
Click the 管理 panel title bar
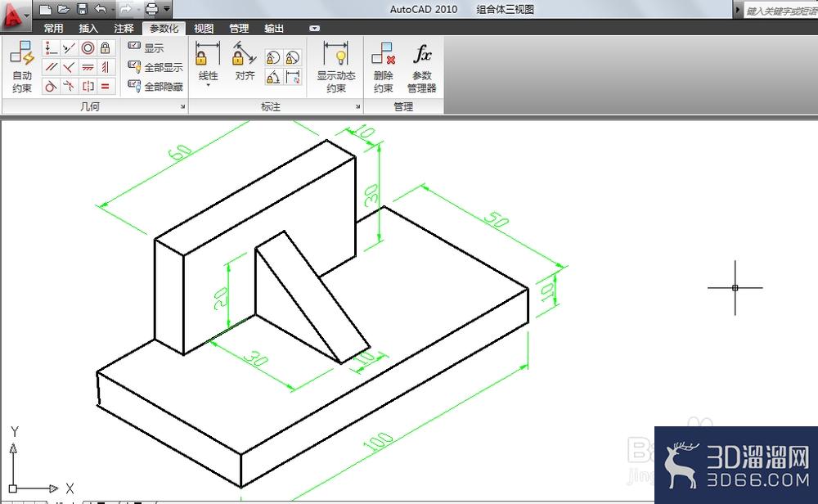pyautogui.click(x=403, y=106)
